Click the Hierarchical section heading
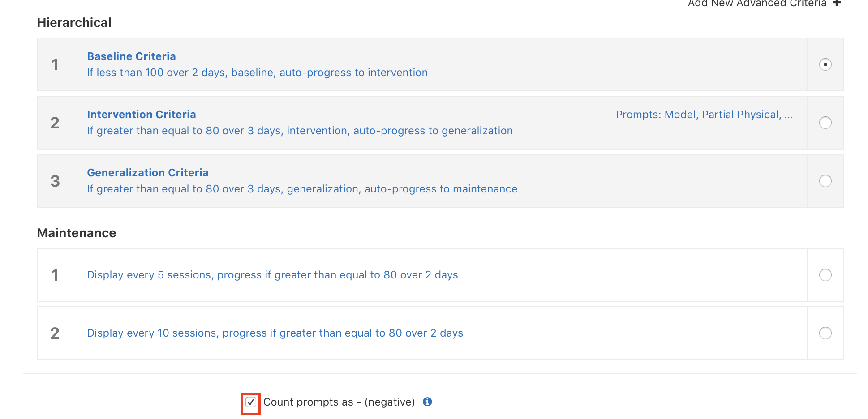The height and width of the screenshot is (419, 868). coord(74,22)
